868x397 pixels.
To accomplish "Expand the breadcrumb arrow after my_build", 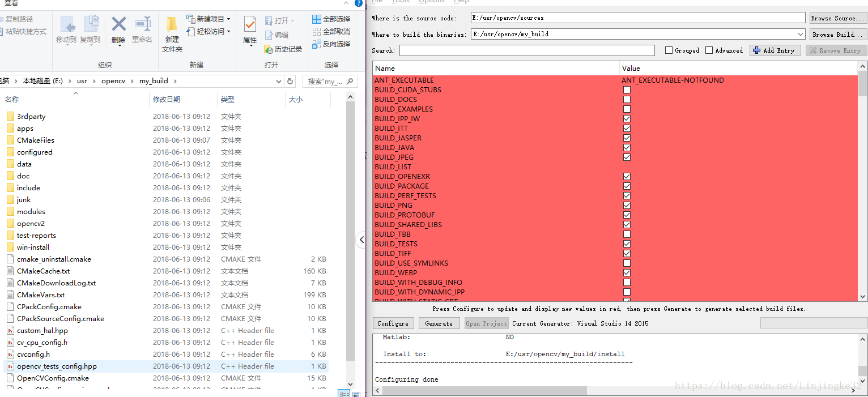I will (x=176, y=81).
